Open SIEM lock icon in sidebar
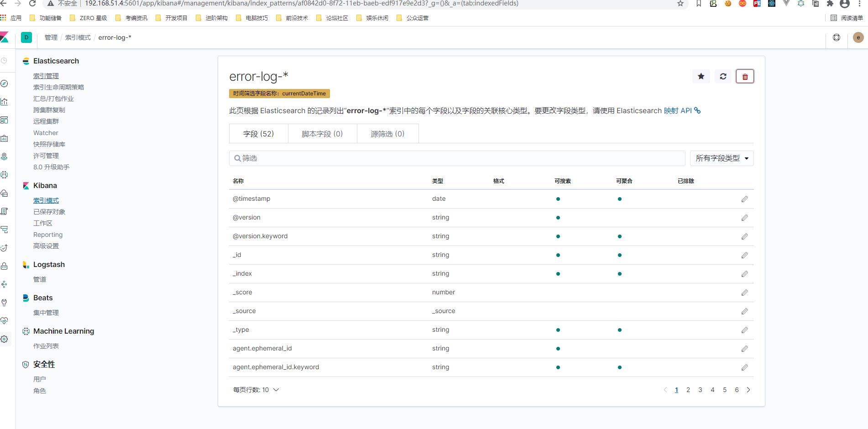This screenshot has width=868, height=429. pyautogui.click(x=4, y=266)
